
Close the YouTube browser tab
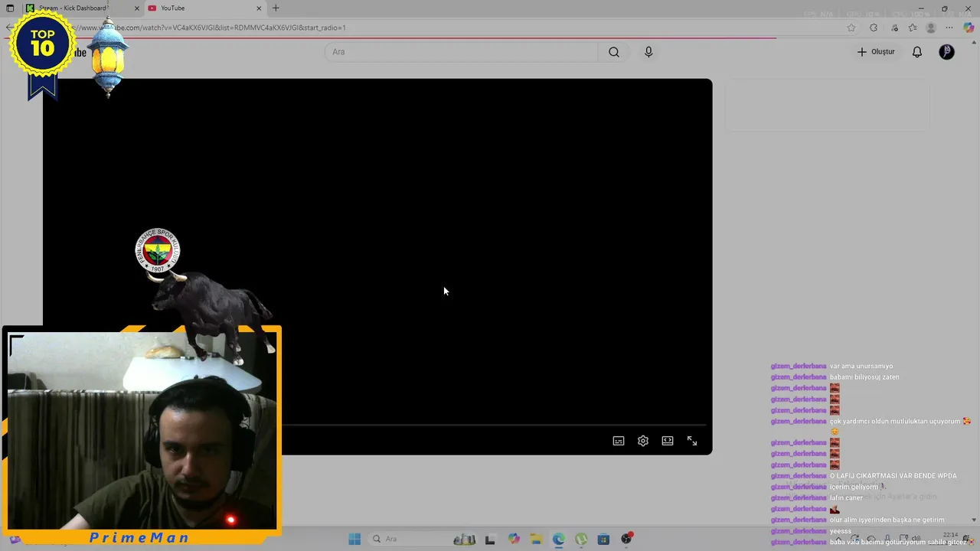pyautogui.click(x=259, y=8)
